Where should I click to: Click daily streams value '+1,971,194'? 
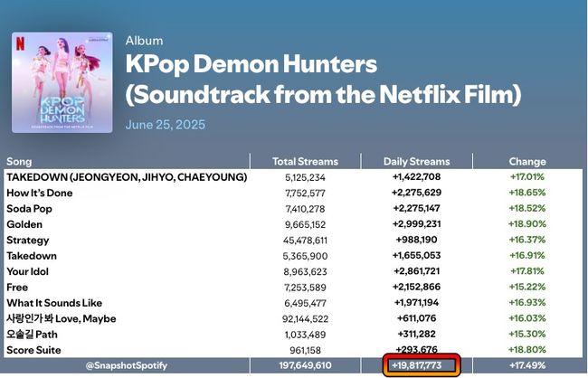tap(417, 303)
